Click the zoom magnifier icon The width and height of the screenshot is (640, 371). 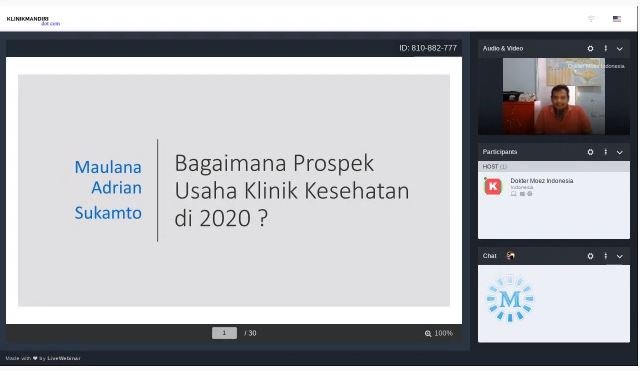428,333
